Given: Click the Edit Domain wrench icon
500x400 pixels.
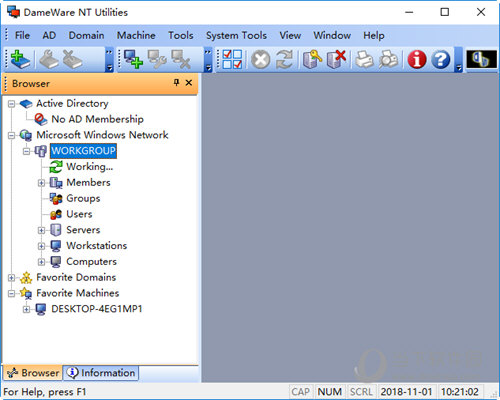Looking at the screenshot, I should tap(49, 60).
